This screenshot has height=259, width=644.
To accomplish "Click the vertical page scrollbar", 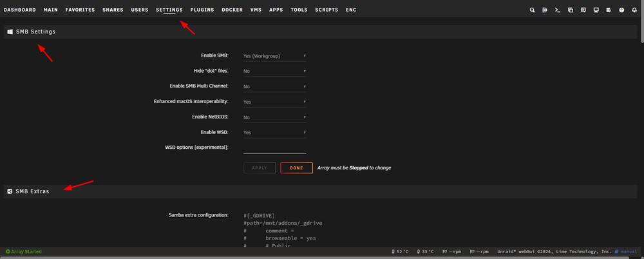I will 642,21.
